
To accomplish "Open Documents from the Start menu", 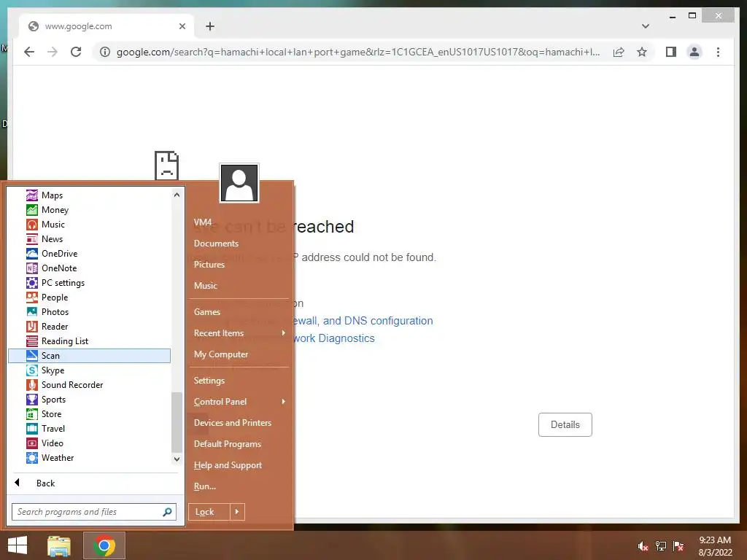I will tap(216, 244).
